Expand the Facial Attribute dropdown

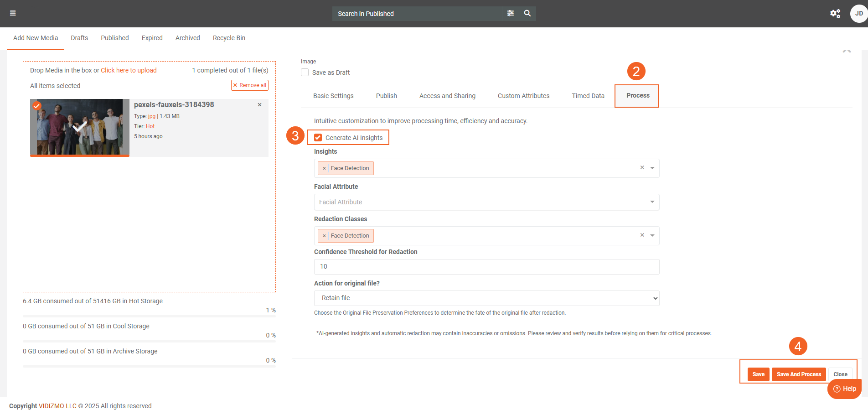click(x=652, y=202)
